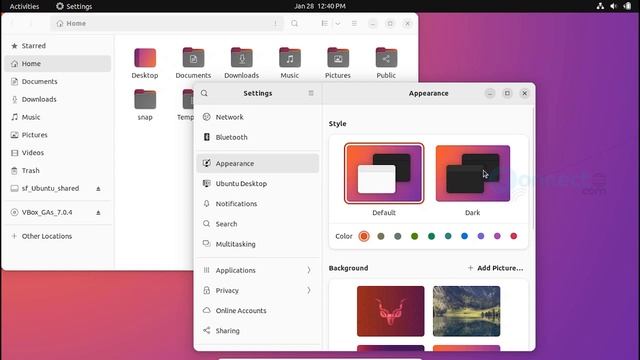This screenshot has width=640, height=360.
Task: Select Network in Settings sidebar
Action: pyautogui.click(x=258, y=117)
